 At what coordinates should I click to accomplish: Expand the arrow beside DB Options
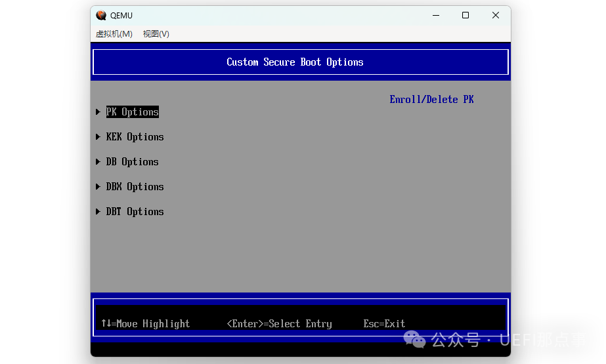click(98, 162)
